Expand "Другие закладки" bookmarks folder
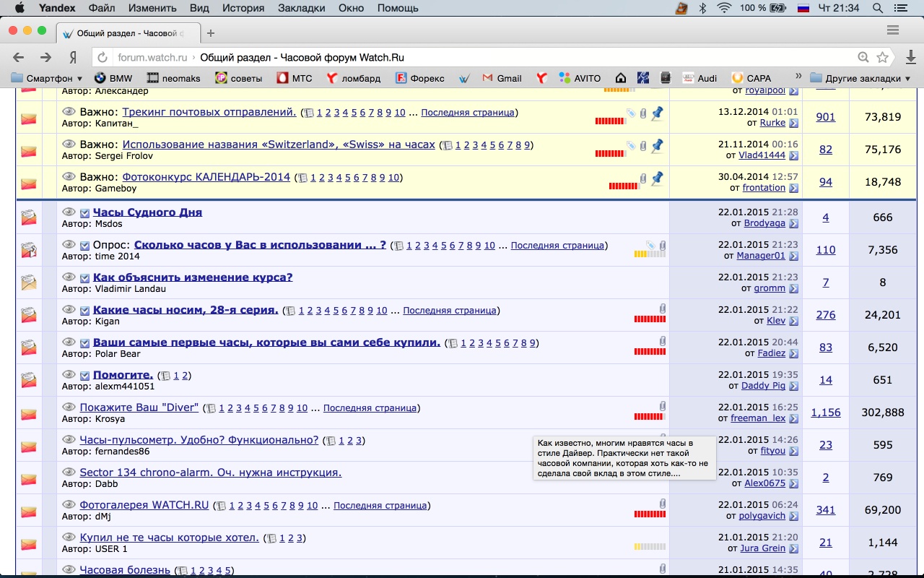Screen dimensions: 924x578 point(860,78)
